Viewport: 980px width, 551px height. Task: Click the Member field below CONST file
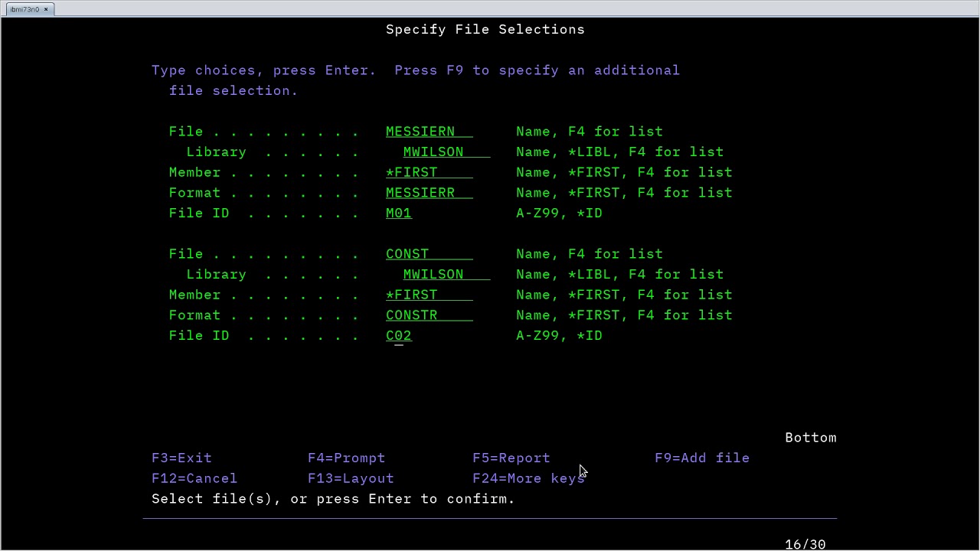tap(429, 295)
